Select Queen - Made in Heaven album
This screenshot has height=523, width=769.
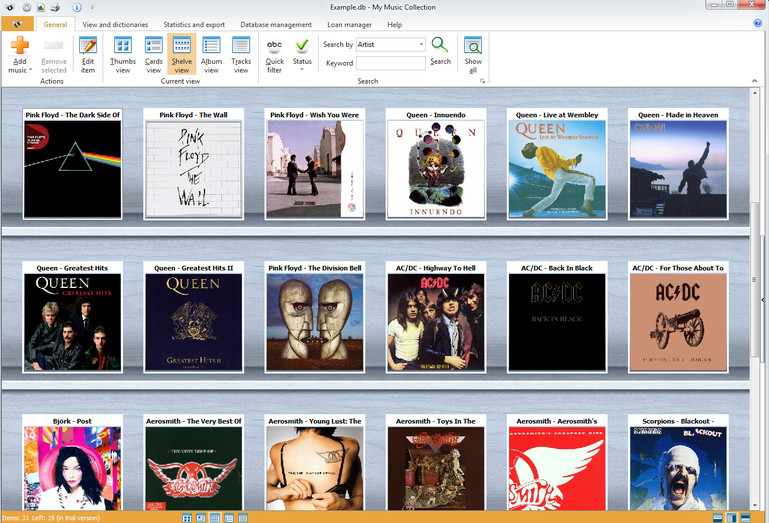point(678,163)
